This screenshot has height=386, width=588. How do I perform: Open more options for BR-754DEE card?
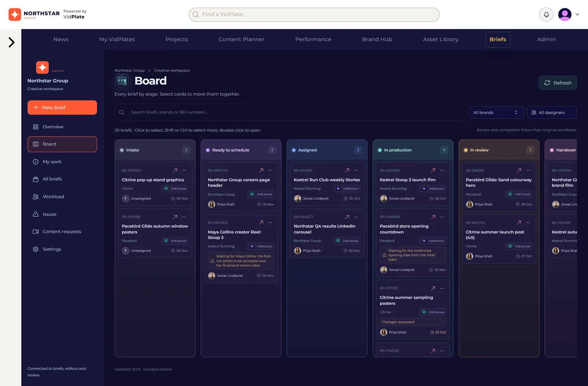pyautogui.click(x=442, y=351)
